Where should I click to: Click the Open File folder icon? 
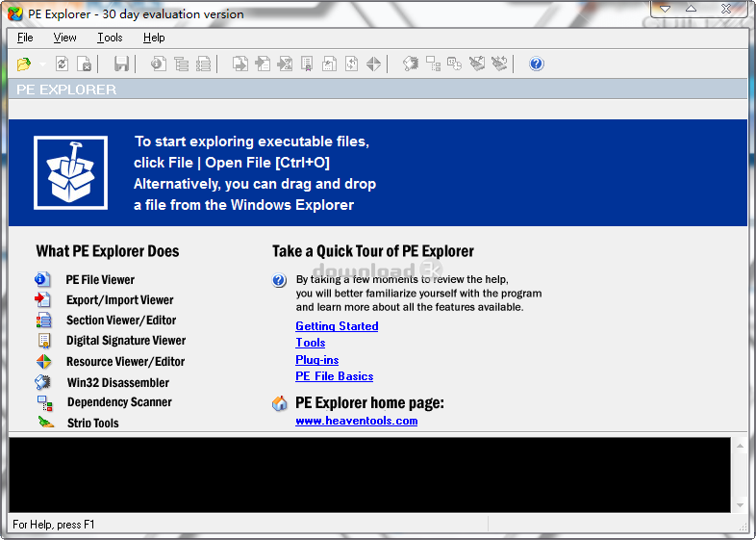click(x=24, y=64)
